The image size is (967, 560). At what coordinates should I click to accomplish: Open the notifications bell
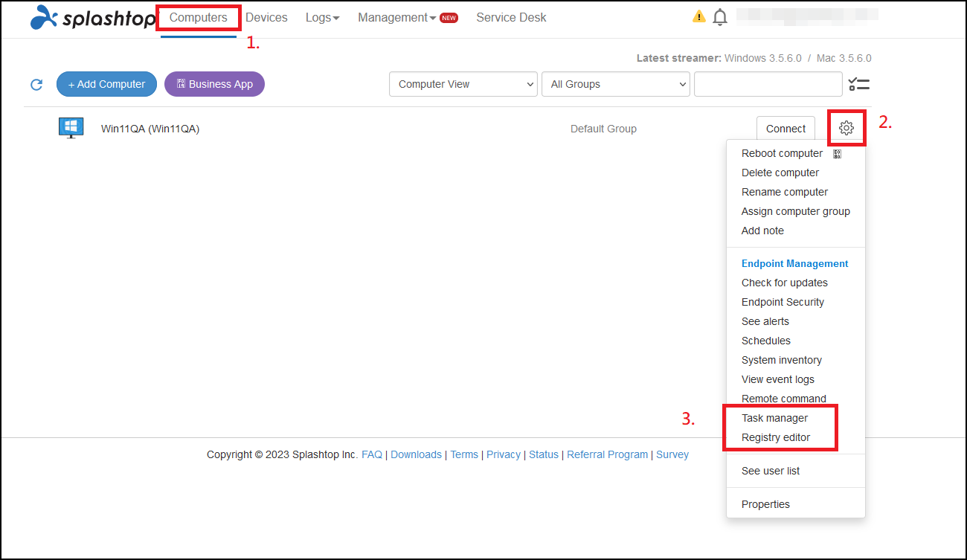pyautogui.click(x=719, y=16)
